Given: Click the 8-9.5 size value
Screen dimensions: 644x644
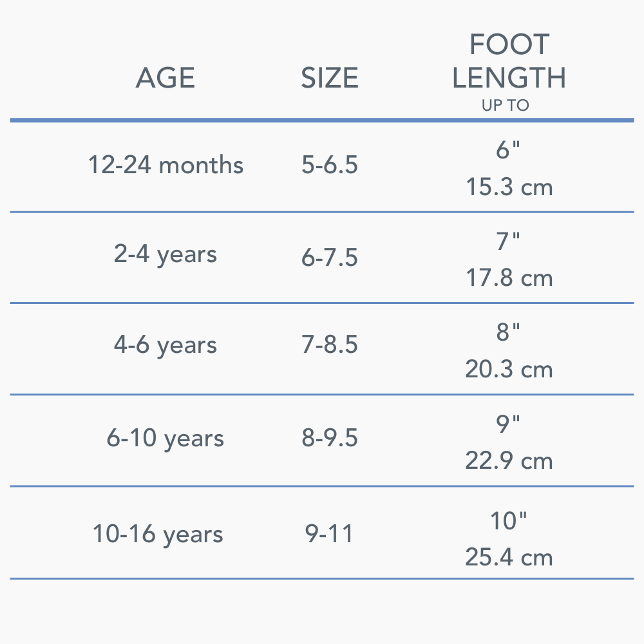Looking at the screenshot, I should click(x=330, y=438).
